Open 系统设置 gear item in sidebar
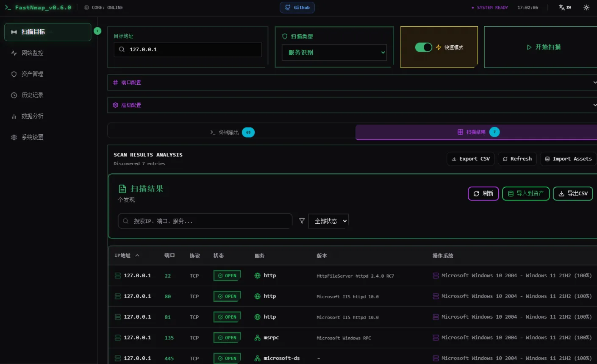This screenshot has width=597, height=364. (x=33, y=137)
